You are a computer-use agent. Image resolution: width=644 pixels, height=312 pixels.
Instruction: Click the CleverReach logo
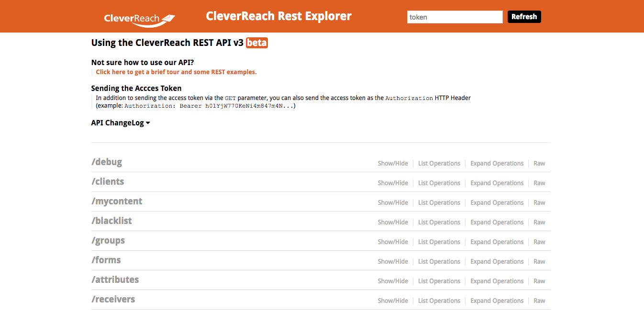click(x=139, y=20)
